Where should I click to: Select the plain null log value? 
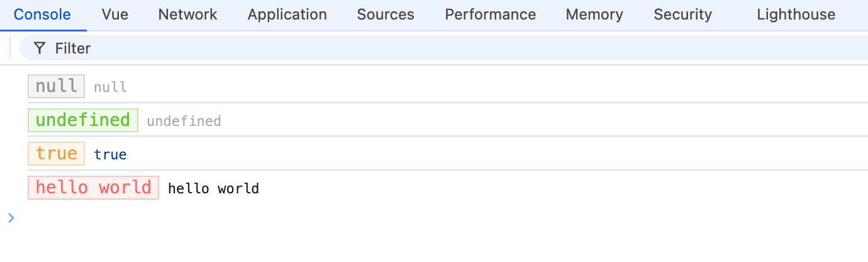[110, 87]
